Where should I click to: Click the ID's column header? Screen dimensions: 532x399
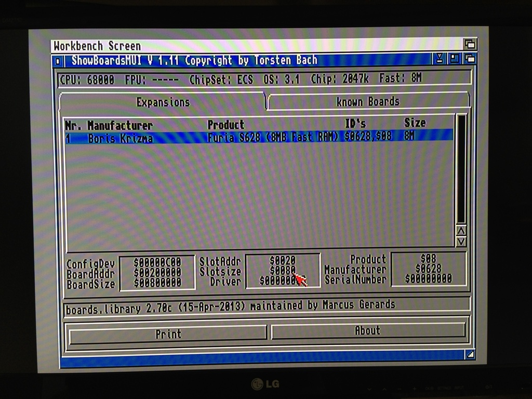tap(355, 123)
